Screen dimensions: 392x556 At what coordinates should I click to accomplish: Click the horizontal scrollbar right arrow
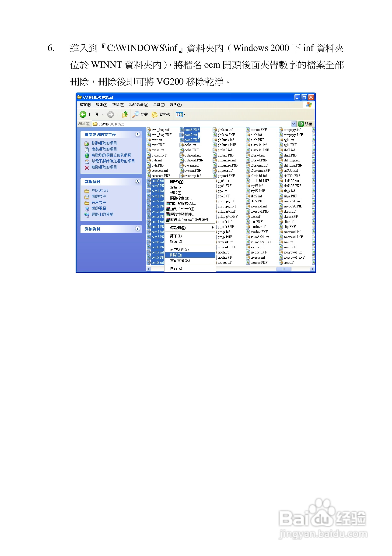tap(312, 269)
